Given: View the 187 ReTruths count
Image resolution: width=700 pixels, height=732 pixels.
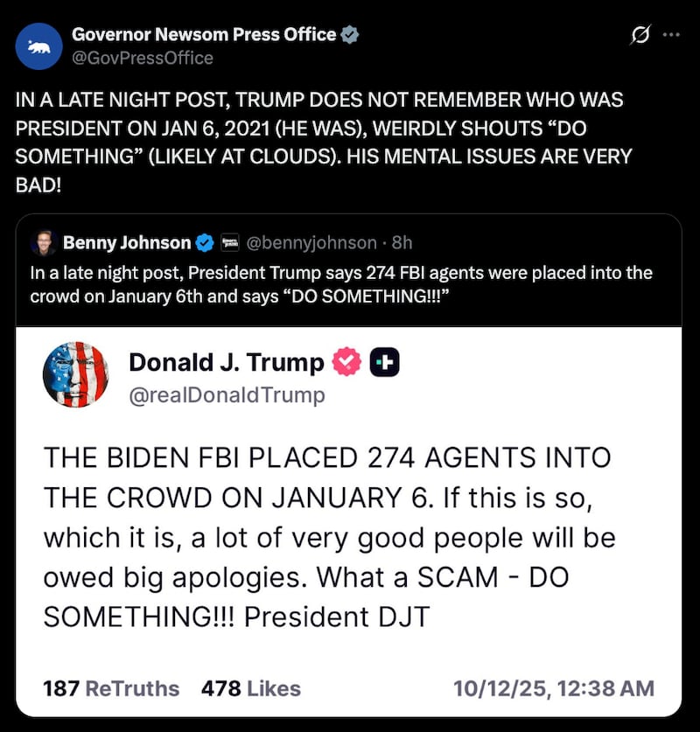Looking at the screenshot, I should pos(111,688).
